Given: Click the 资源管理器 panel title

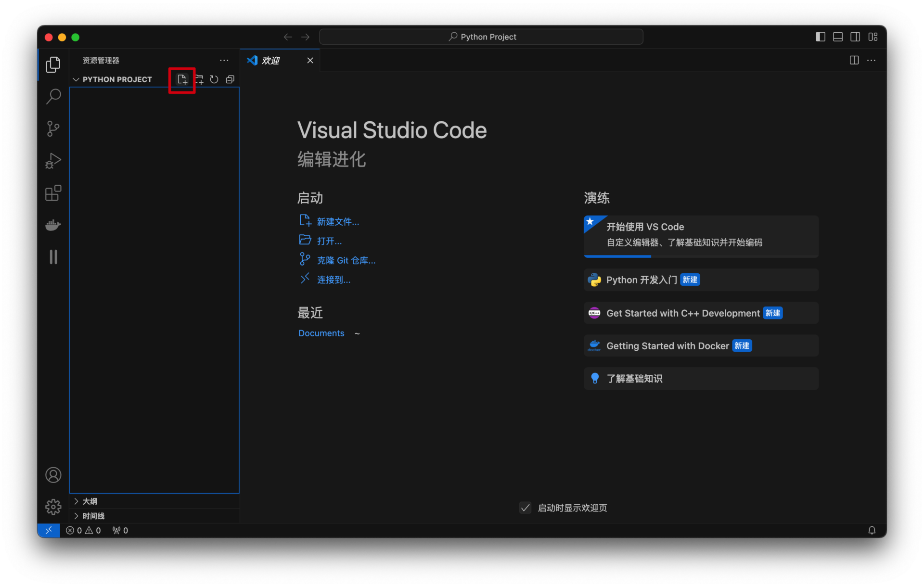Looking at the screenshot, I should 101,60.
